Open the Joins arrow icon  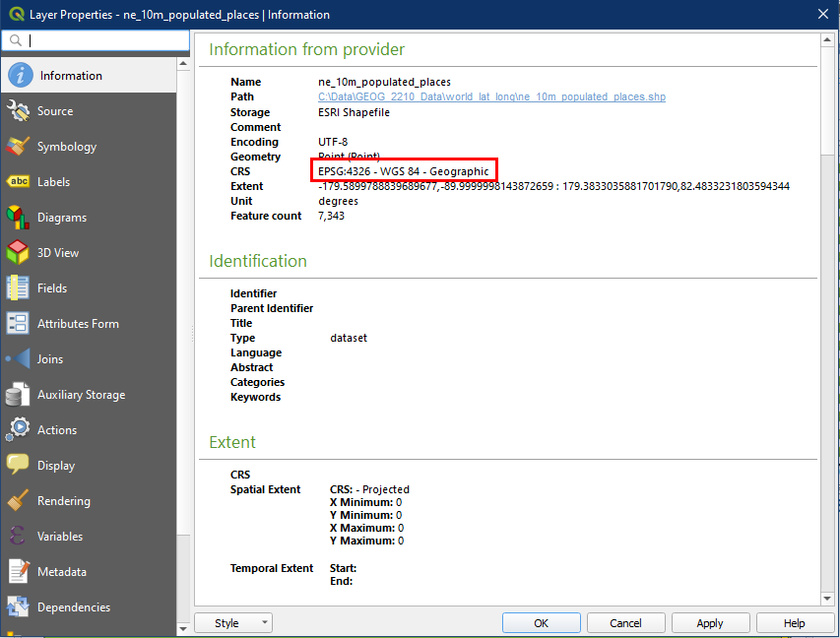click(x=18, y=359)
